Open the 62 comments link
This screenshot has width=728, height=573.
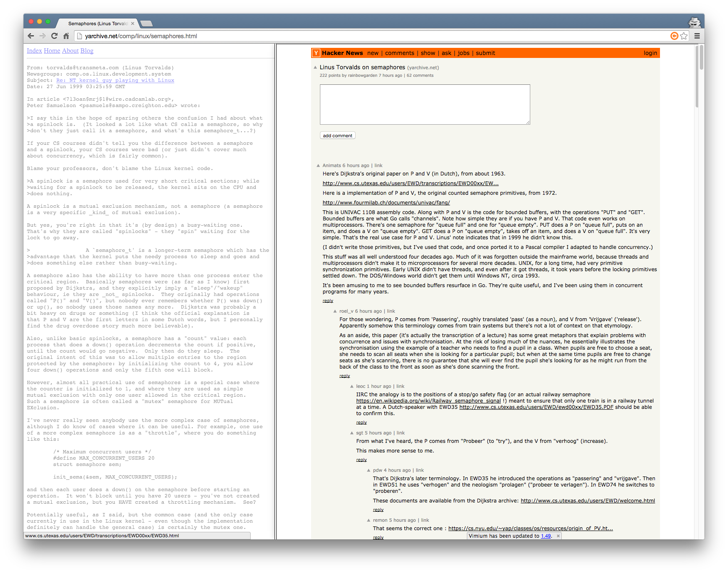pos(420,76)
